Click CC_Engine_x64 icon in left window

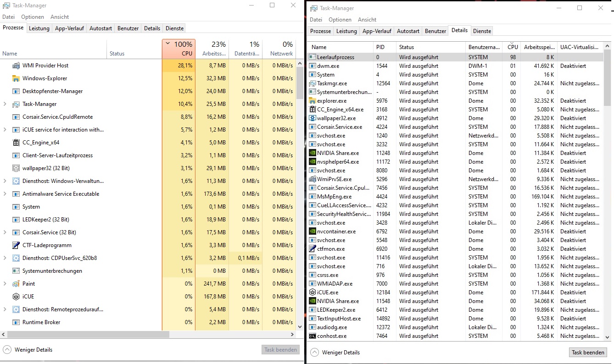[16, 143]
